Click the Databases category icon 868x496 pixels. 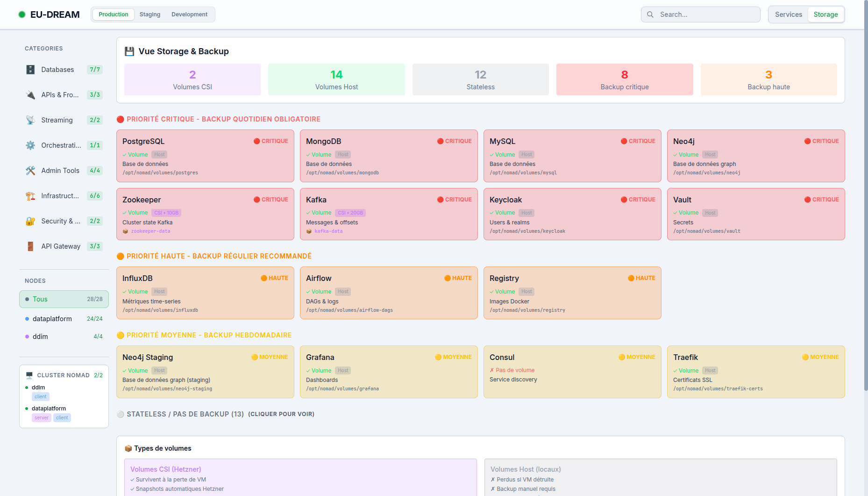[30, 70]
